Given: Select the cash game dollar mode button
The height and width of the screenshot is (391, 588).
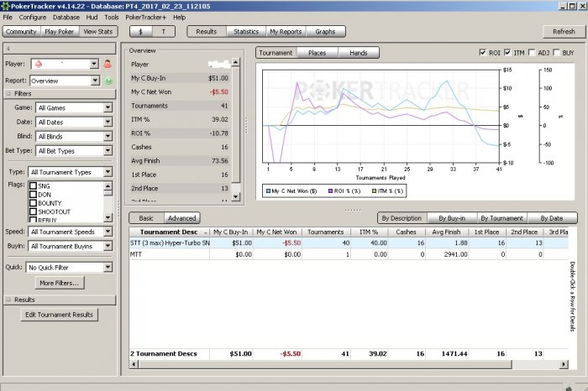Looking at the screenshot, I should click(x=141, y=31).
